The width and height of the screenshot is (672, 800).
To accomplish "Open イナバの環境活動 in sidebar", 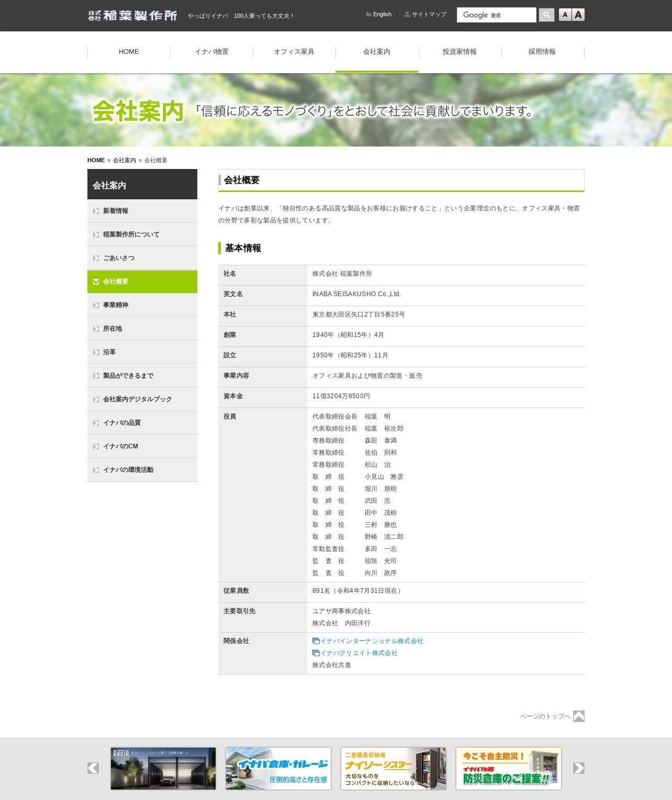I will [142, 470].
